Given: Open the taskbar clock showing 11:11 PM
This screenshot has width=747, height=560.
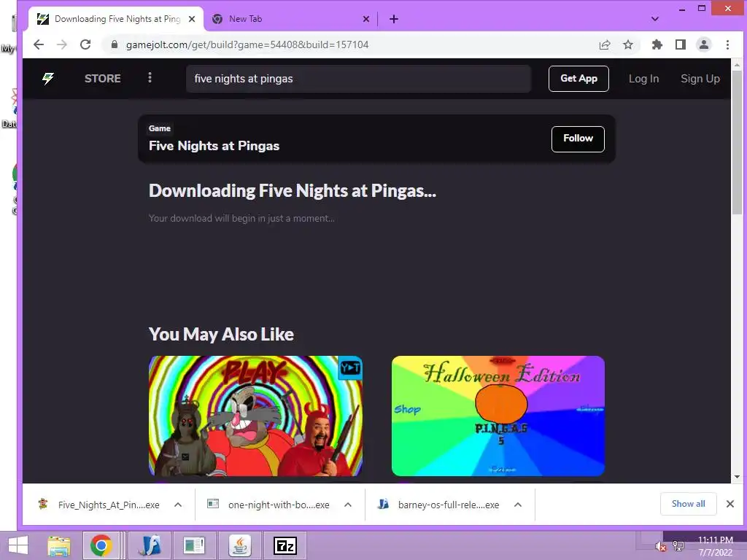Looking at the screenshot, I should point(715,546).
